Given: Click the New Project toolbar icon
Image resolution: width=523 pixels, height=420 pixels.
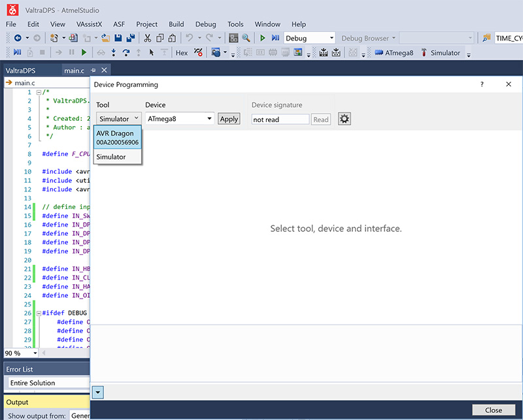Looking at the screenshot, I should [x=54, y=39].
